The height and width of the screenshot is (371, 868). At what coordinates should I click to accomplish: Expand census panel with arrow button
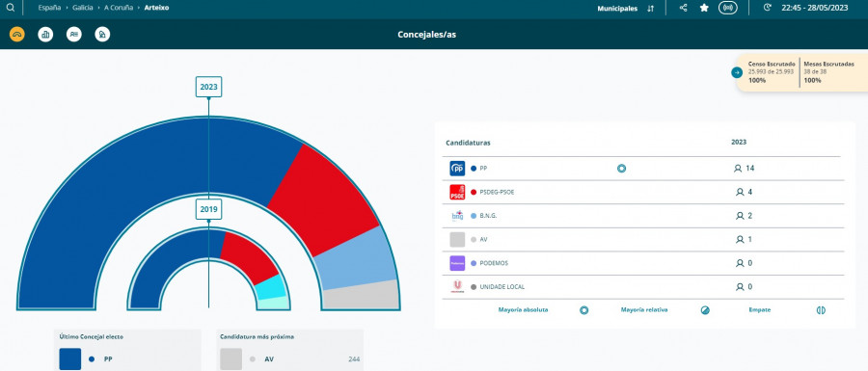coord(737,72)
